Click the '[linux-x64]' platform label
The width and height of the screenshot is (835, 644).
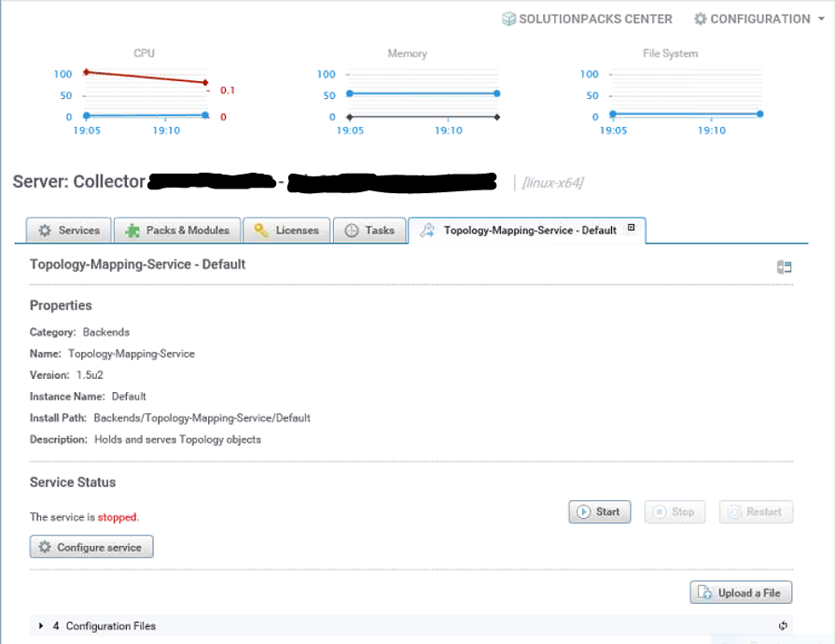552,183
